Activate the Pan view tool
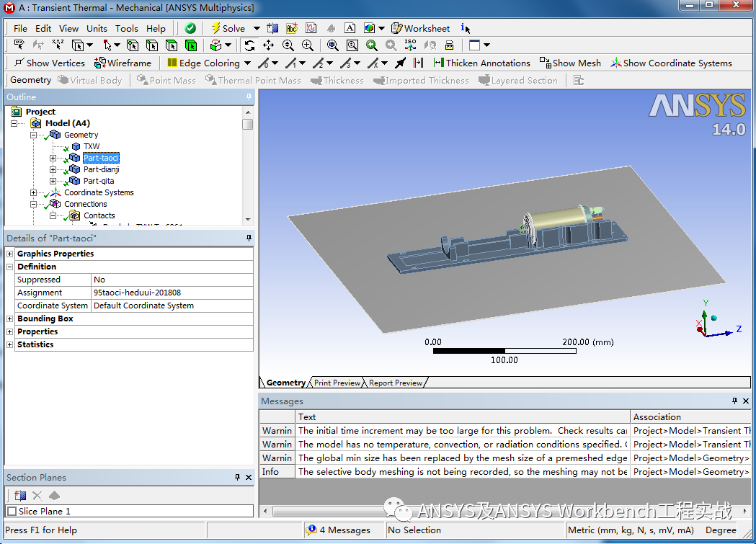This screenshot has width=756, height=544. pyautogui.click(x=269, y=45)
